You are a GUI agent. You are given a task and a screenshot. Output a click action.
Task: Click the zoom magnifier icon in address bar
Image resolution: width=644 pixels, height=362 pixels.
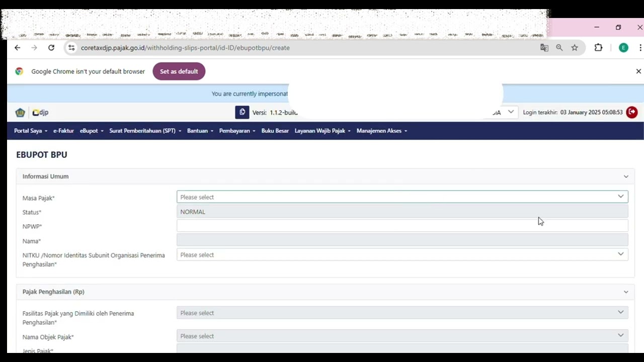point(559,48)
